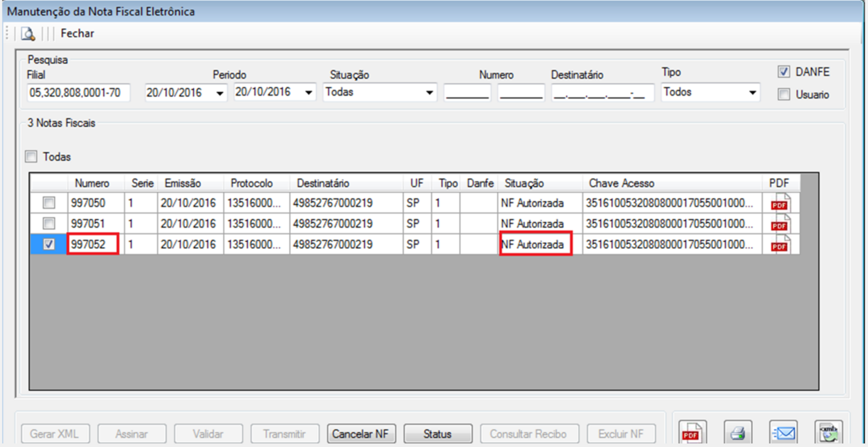Screen dimensions: 868x447
Task: Expand the Tipo dropdown
Action: [752, 93]
